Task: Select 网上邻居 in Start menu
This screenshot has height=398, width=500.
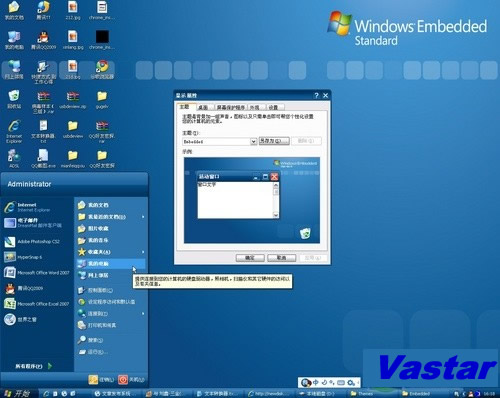Action: pos(111,275)
